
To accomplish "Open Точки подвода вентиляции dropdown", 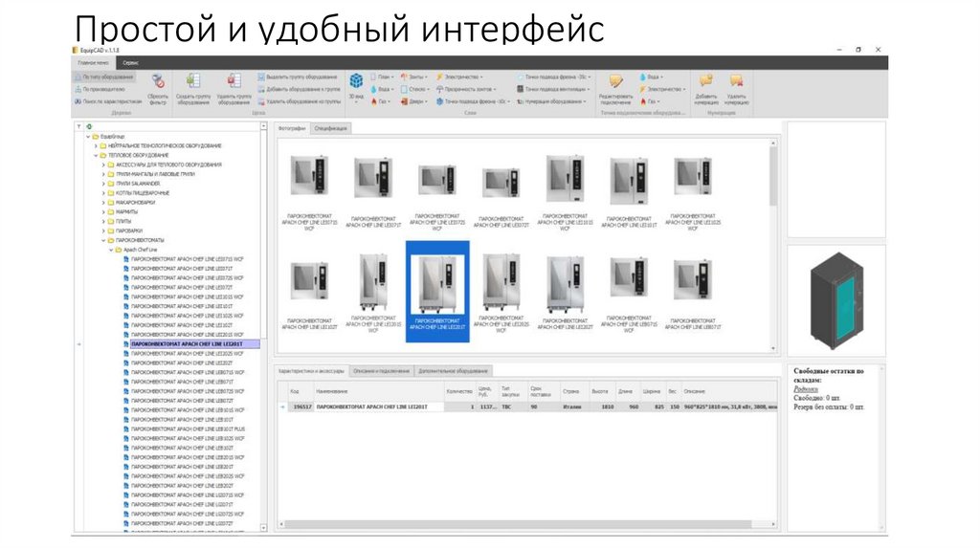I will [552, 89].
